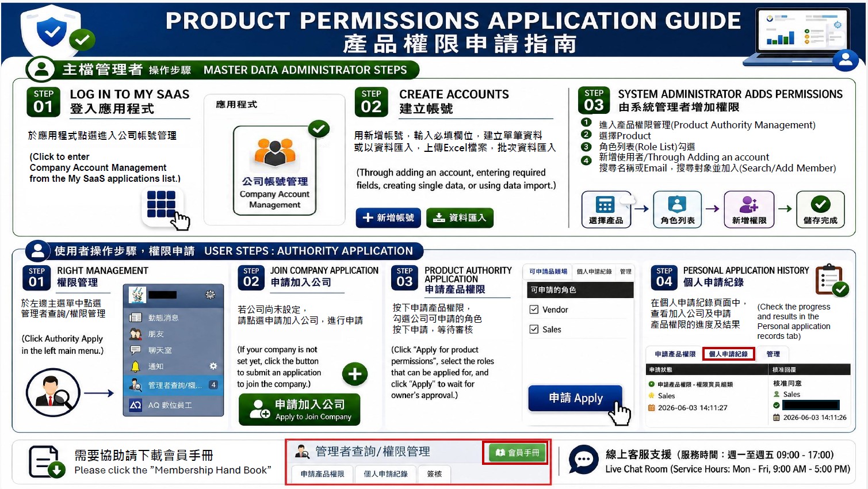This screenshot has width=868, height=489.
Task: Toggle the Sales role checkbox
Action: pyautogui.click(x=534, y=329)
